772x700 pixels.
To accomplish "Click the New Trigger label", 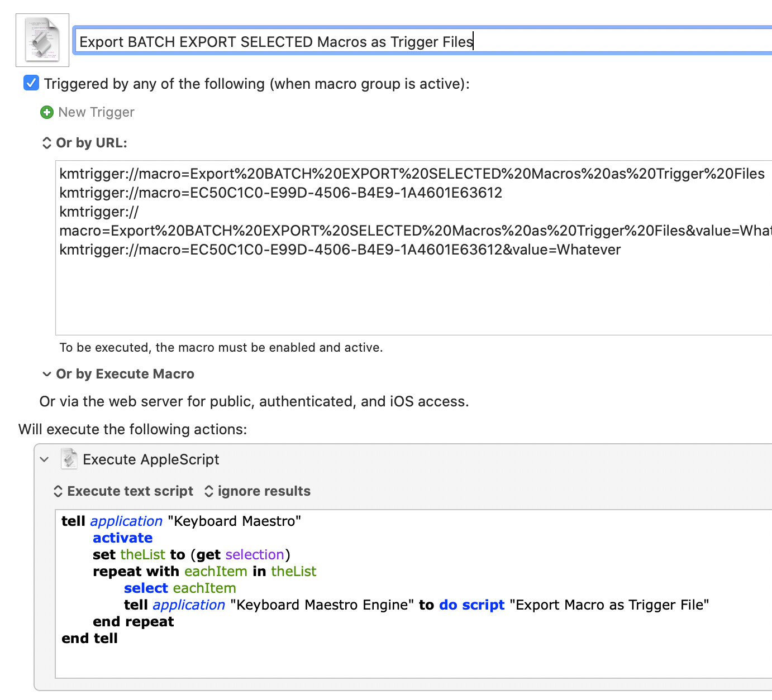I will tap(96, 112).
